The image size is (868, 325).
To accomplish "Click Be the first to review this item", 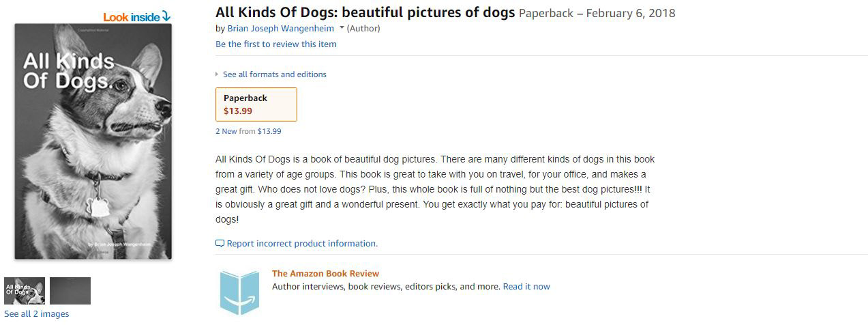I will pos(275,44).
